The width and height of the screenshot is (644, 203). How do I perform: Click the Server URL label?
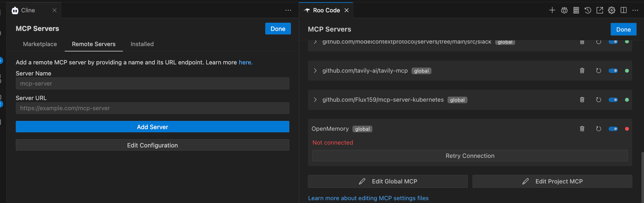click(31, 98)
